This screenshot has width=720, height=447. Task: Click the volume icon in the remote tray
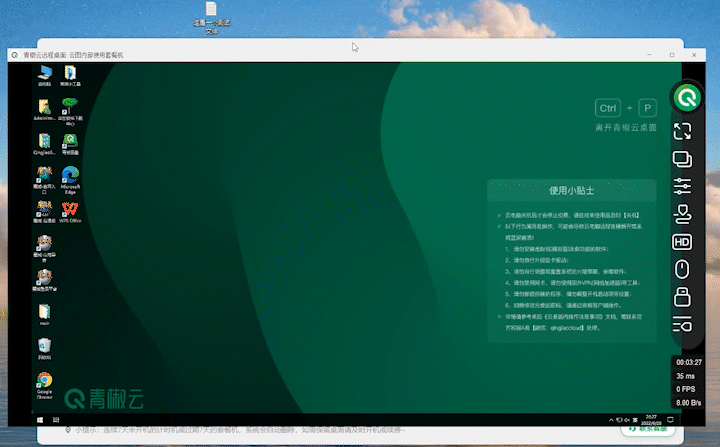coord(627,420)
